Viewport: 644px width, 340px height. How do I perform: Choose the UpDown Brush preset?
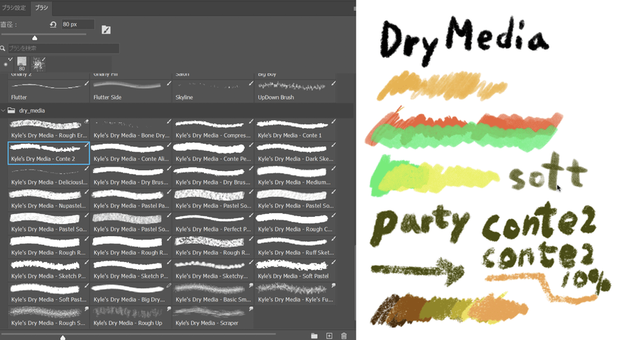pos(296,91)
